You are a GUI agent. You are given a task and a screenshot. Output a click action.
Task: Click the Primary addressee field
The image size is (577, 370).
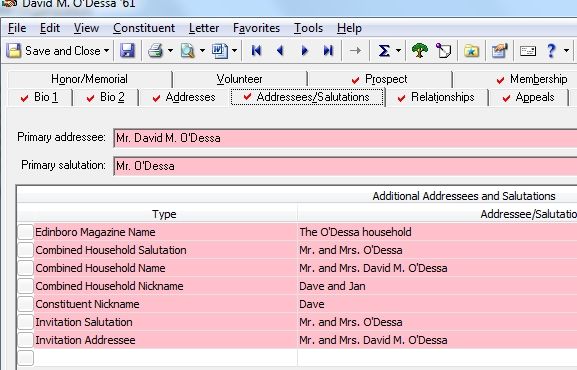click(x=345, y=138)
